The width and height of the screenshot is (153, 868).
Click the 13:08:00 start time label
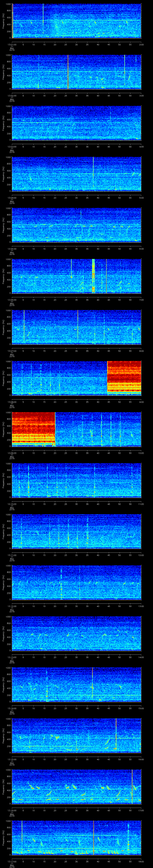click(12, 402)
